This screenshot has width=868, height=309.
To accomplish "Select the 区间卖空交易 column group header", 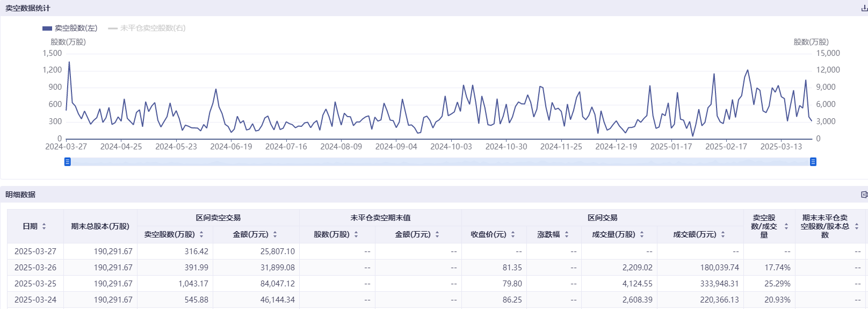I will pyautogui.click(x=218, y=218).
